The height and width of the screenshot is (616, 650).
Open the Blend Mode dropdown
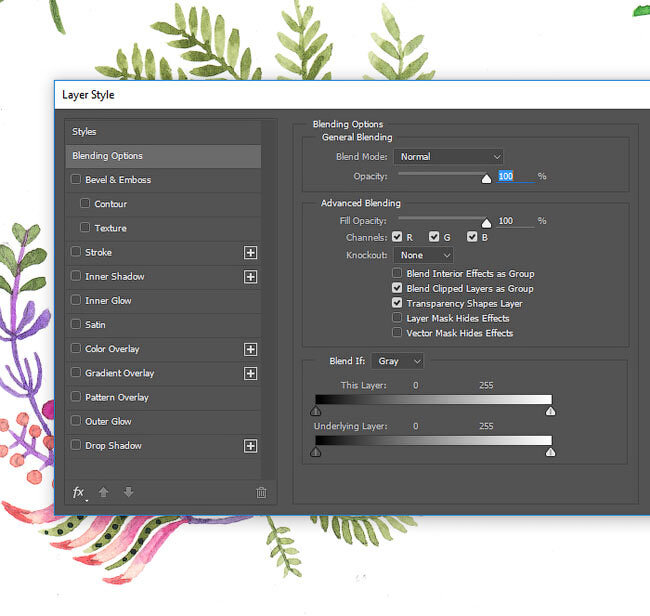click(x=449, y=157)
